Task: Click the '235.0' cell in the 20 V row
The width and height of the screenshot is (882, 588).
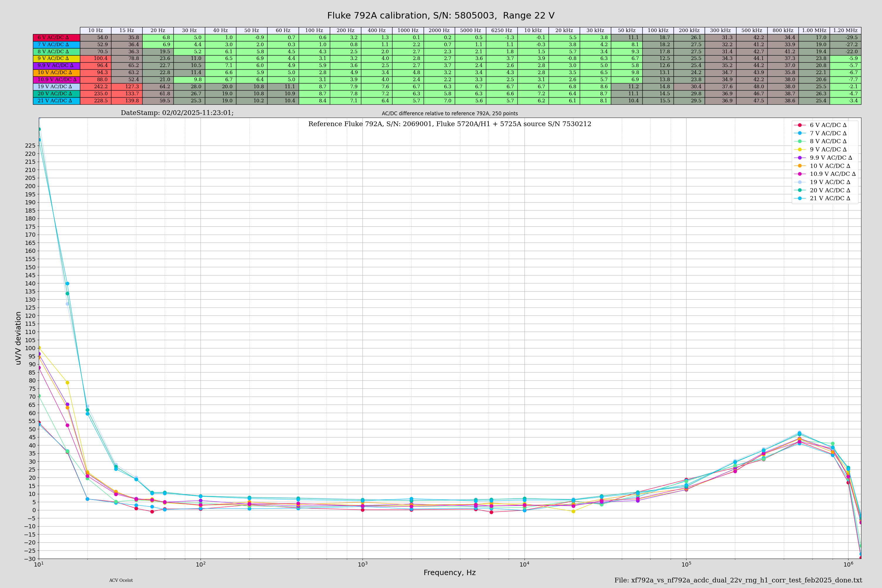Action: pos(96,94)
